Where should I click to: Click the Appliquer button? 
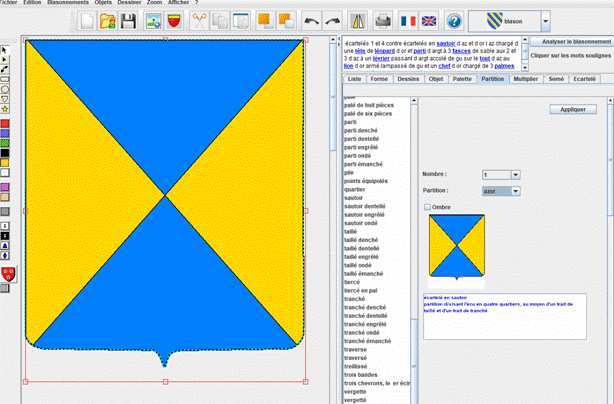573,109
